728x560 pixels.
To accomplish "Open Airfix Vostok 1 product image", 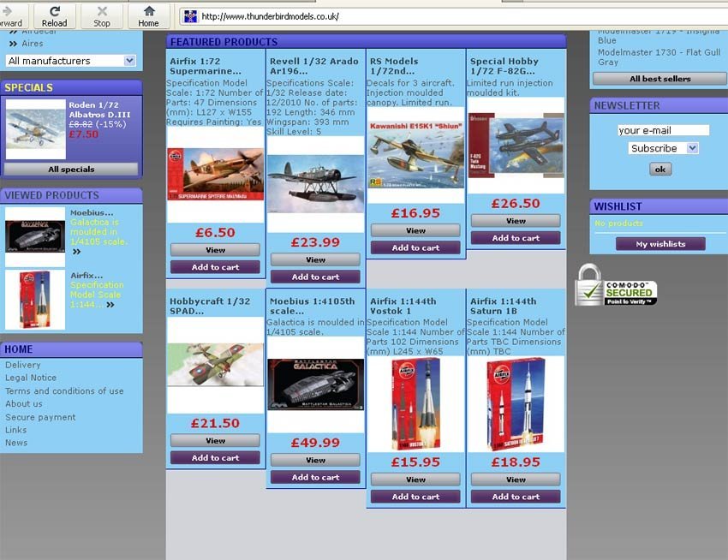I will [x=416, y=404].
